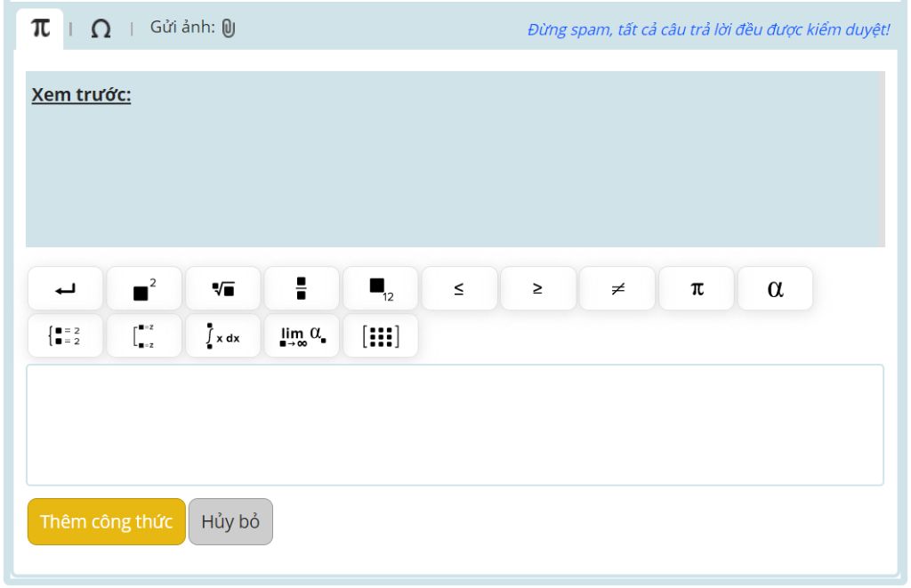Insert a fraction template
Image resolution: width=911 pixels, height=588 pixels.
point(302,288)
